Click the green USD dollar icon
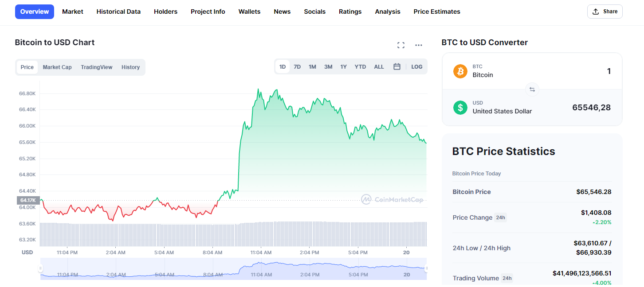This screenshot has height=287, width=644. coord(460,107)
